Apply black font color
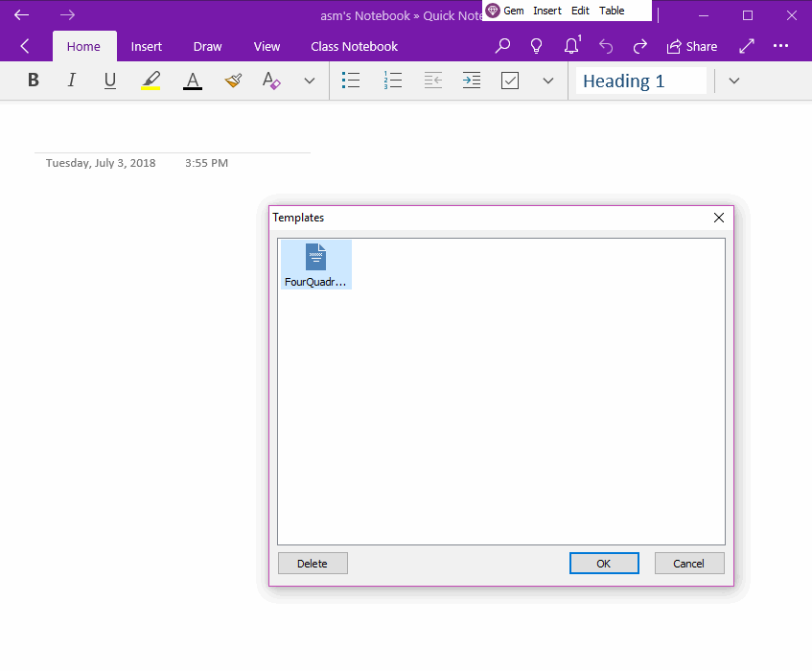 tap(192, 81)
